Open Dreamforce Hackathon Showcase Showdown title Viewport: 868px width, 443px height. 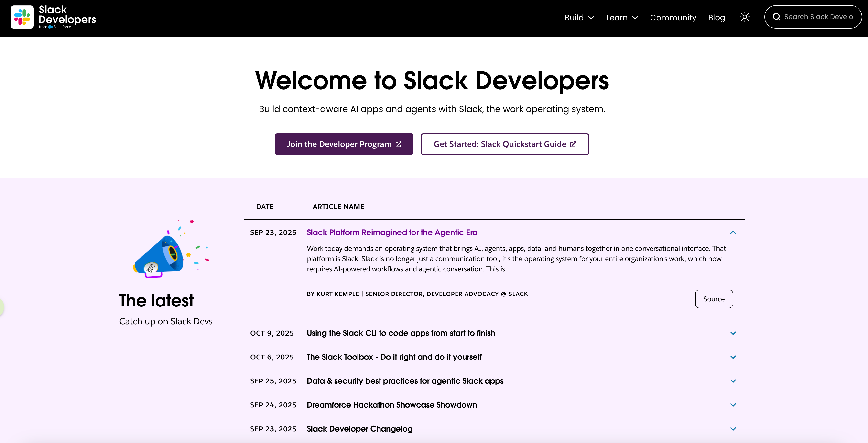(x=392, y=405)
